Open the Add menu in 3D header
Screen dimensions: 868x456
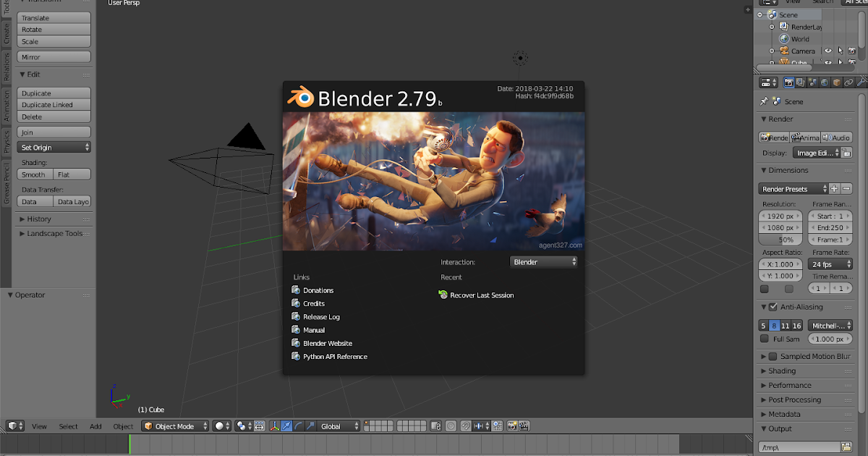click(x=95, y=426)
